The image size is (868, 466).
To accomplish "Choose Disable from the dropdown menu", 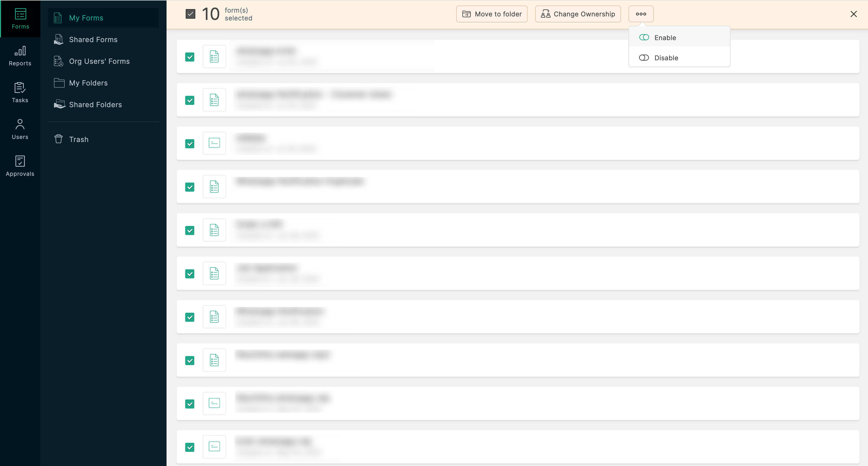I will (x=666, y=58).
